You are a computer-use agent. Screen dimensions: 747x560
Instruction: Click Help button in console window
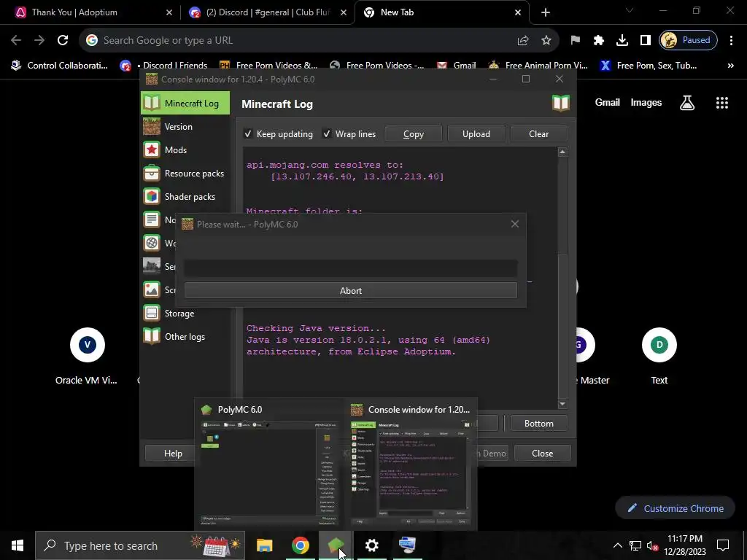tap(173, 454)
